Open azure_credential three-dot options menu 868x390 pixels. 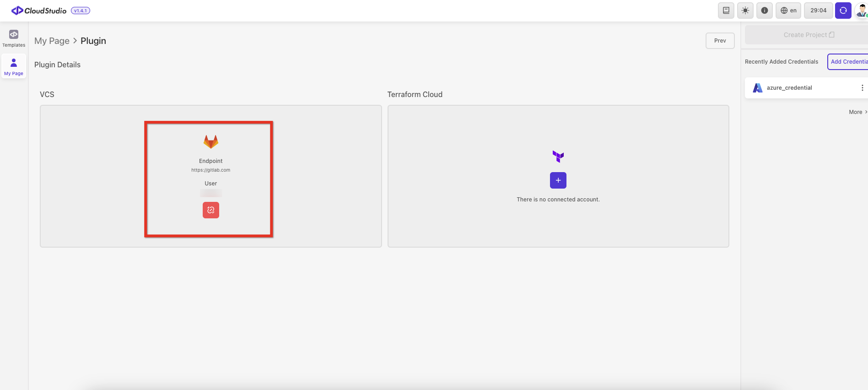[x=862, y=88]
